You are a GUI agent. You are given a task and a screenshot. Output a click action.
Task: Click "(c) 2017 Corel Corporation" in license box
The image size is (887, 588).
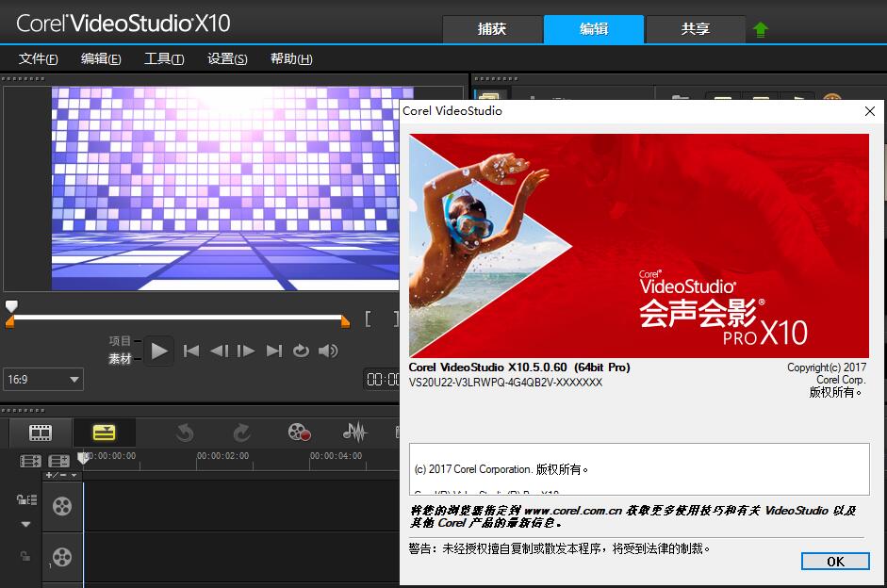pyautogui.click(x=475, y=469)
